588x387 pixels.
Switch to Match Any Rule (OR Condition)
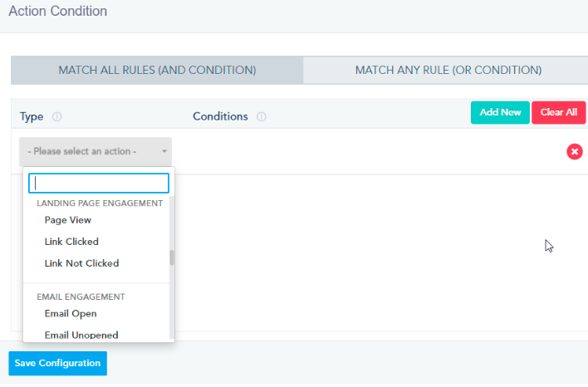click(x=448, y=70)
